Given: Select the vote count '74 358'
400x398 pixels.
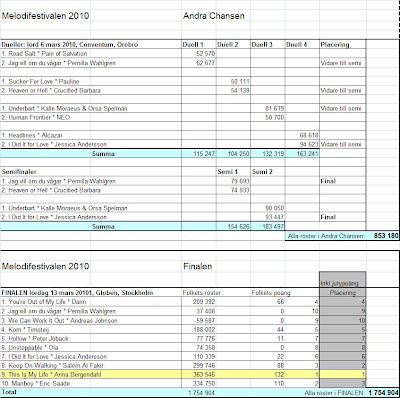Looking at the screenshot, I should tap(206, 347).
